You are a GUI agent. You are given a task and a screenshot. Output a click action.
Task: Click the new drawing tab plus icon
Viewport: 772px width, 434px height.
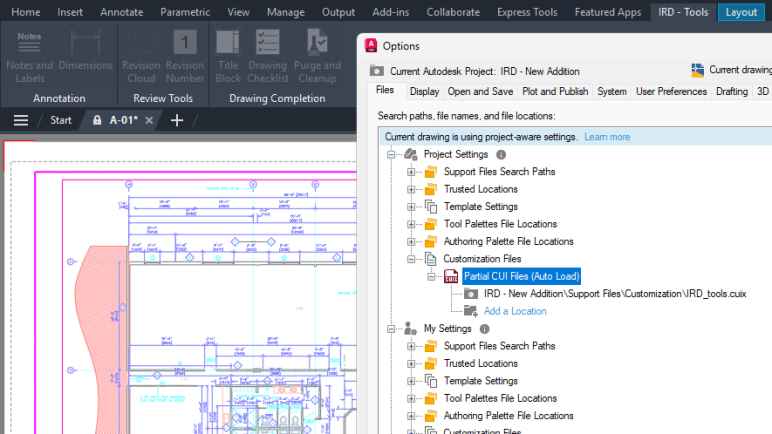click(177, 120)
